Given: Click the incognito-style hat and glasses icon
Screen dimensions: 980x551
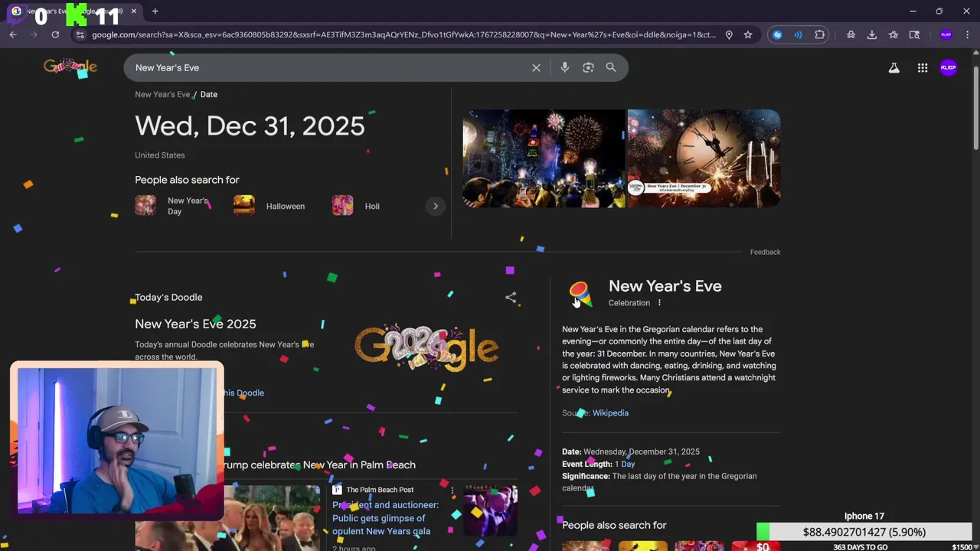Looking at the screenshot, I should (x=851, y=34).
